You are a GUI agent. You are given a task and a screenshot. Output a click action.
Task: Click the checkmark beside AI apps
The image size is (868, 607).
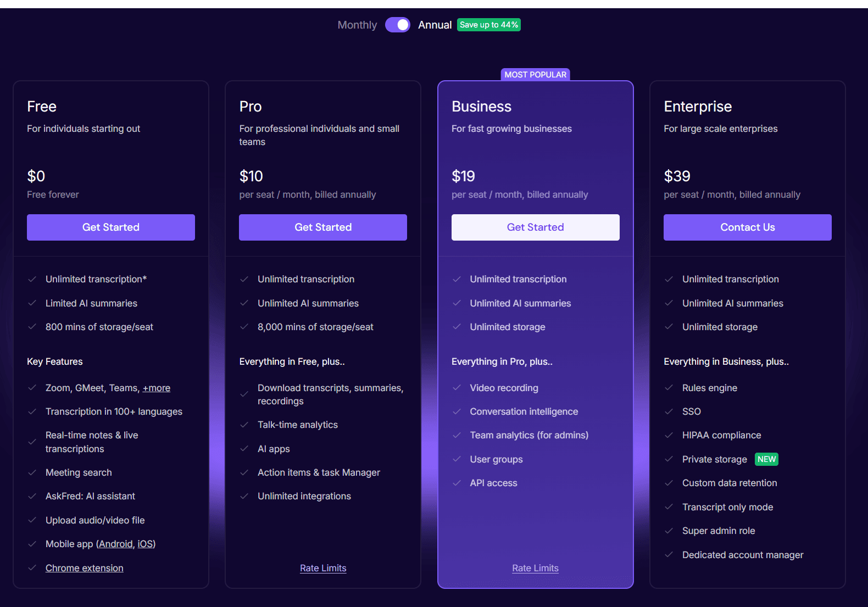pyautogui.click(x=244, y=449)
